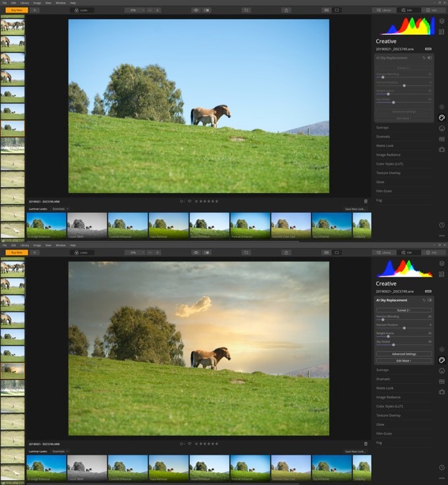The height and width of the screenshot is (485, 448).
Task: Toggle filmstrip view button in bottom toolbar
Action: click(x=326, y=252)
